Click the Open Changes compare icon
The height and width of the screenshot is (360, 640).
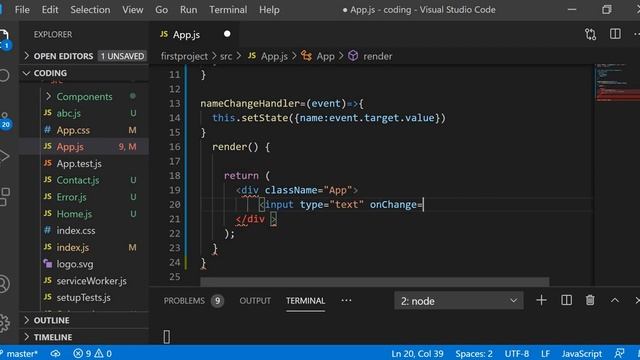[x=590, y=34]
